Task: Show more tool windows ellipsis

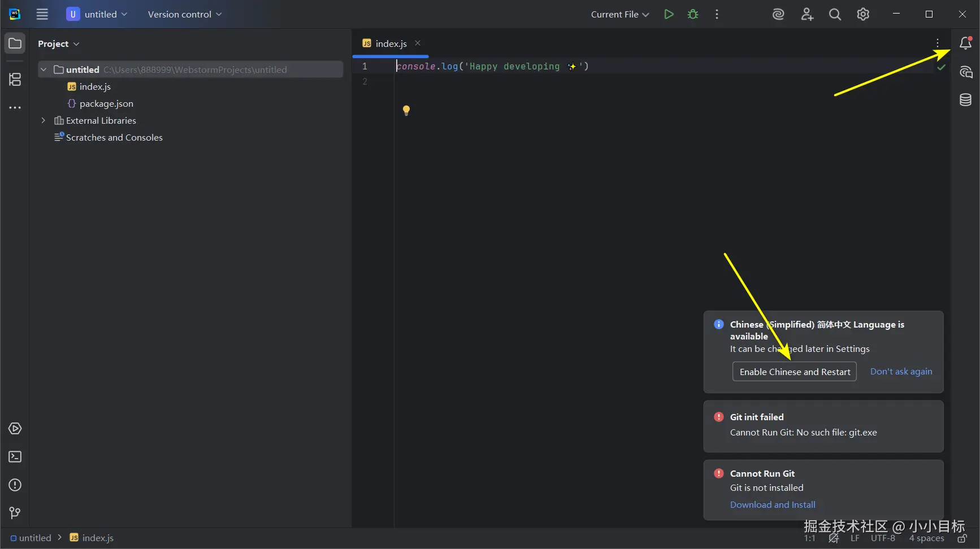Action: tap(15, 107)
